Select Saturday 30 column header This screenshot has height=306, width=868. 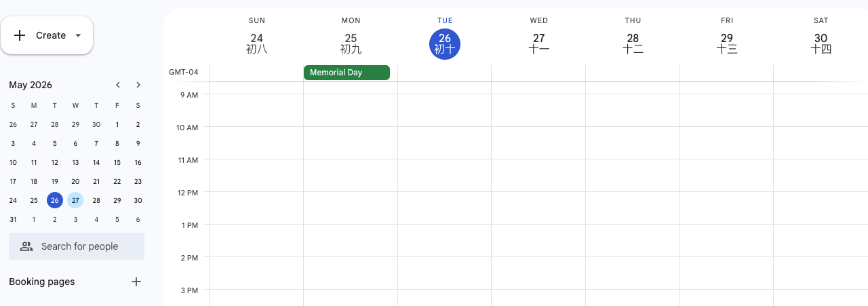coord(821,44)
